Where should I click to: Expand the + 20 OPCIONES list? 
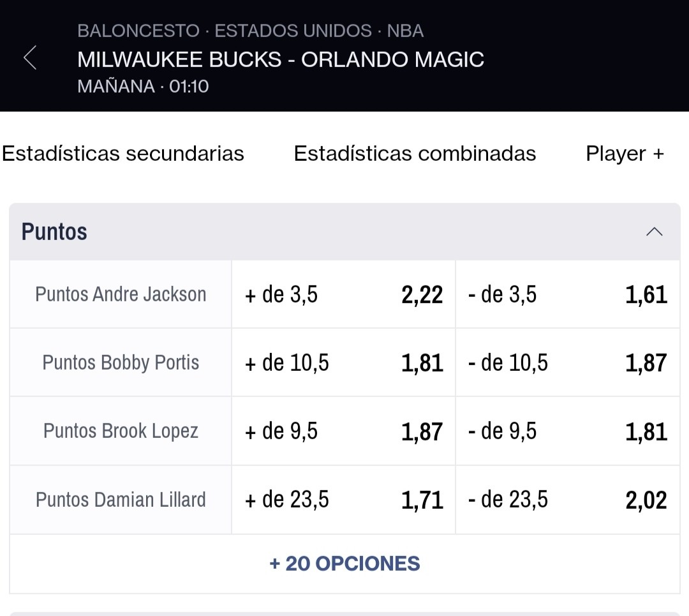pos(345,564)
